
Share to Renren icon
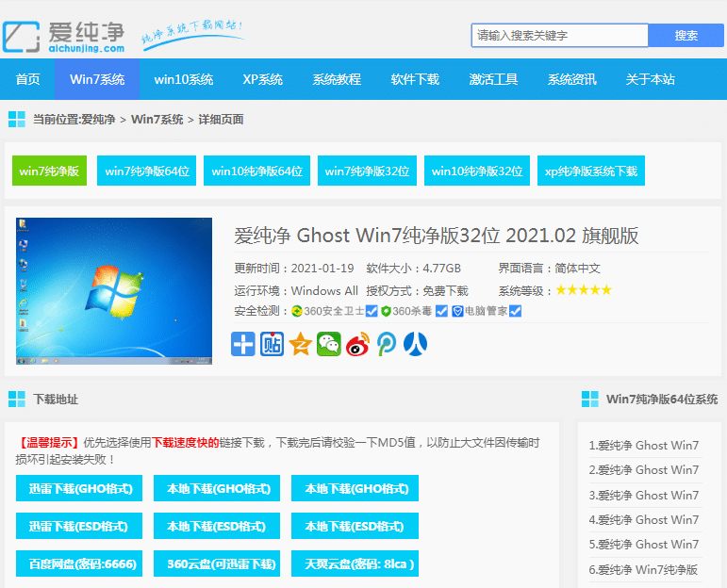tap(415, 344)
